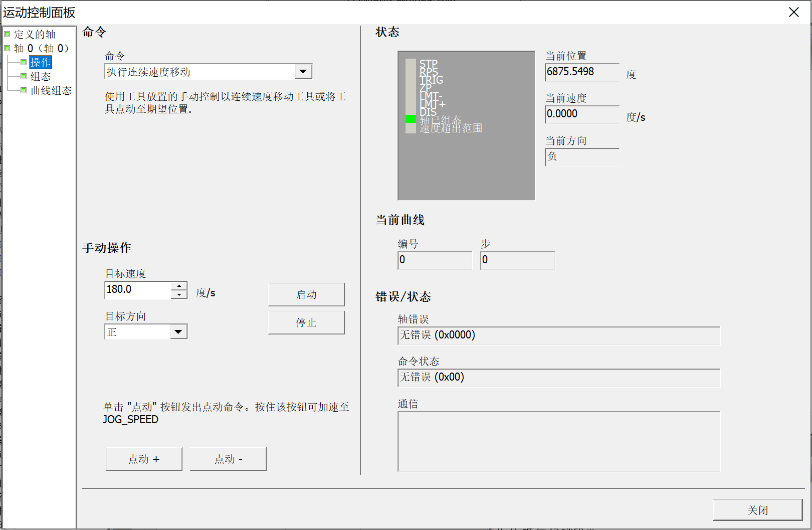
Task: Click the 点动 + jog button
Action: click(144, 458)
